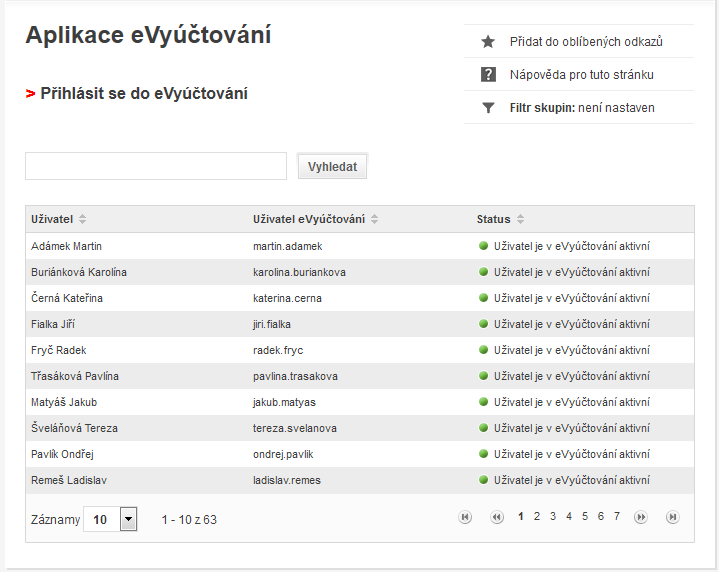Image resolution: width=719 pixels, height=572 pixels.
Task: Open Nápověda pro tuto stránku
Action: (581, 75)
